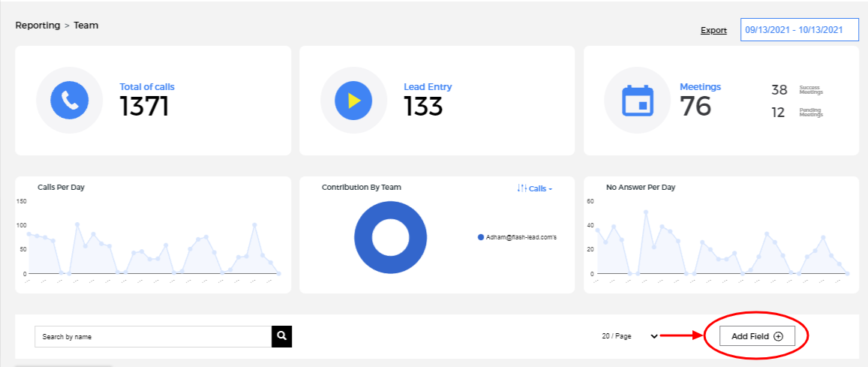The image size is (868, 367).
Task: Select the 12 Pending Meetings count
Action: pyautogui.click(x=779, y=113)
